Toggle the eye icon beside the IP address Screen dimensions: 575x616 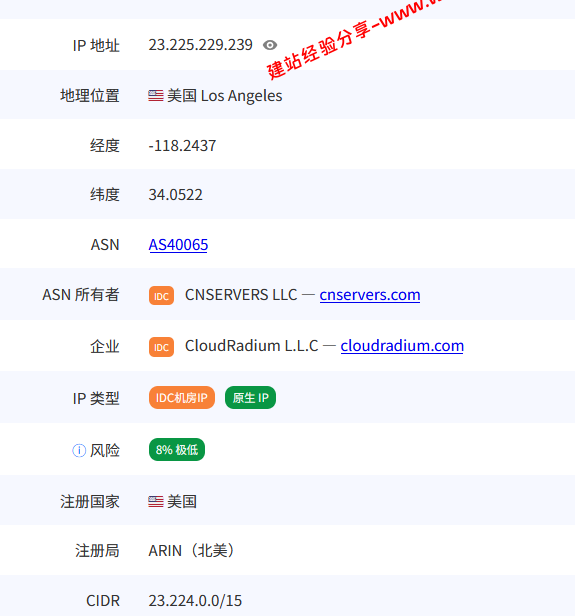pyautogui.click(x=270, y=45)
